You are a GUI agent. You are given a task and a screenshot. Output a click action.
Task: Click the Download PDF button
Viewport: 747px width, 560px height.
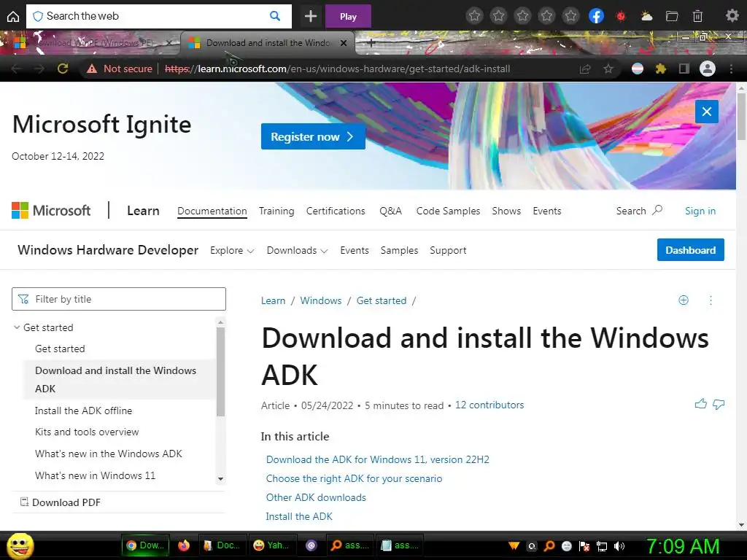61,502
